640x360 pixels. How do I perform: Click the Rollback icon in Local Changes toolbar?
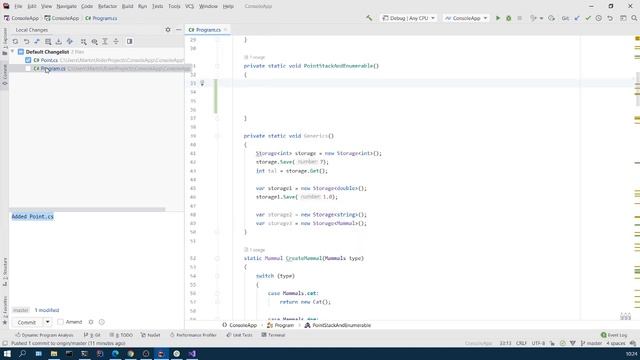click(x=27, y=42)
